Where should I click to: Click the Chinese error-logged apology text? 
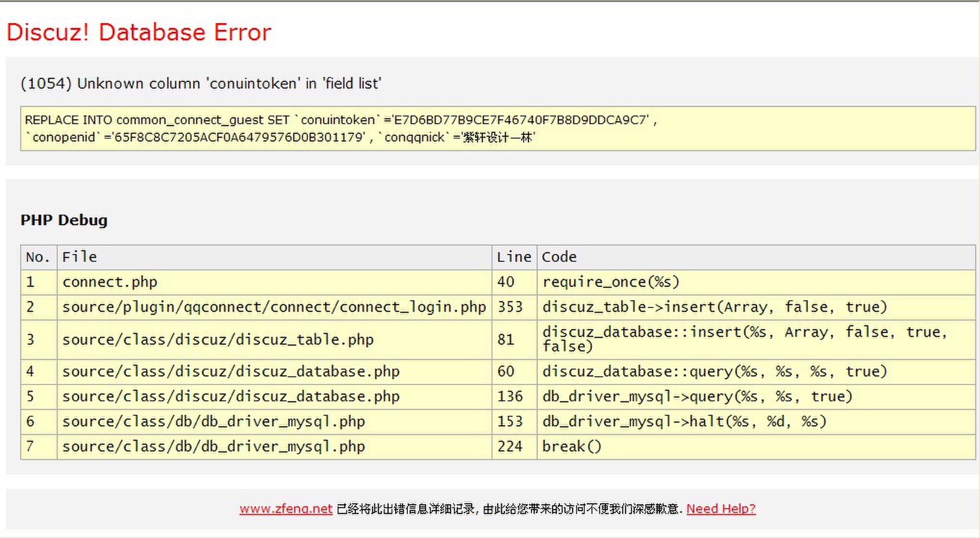pos(509,509)
